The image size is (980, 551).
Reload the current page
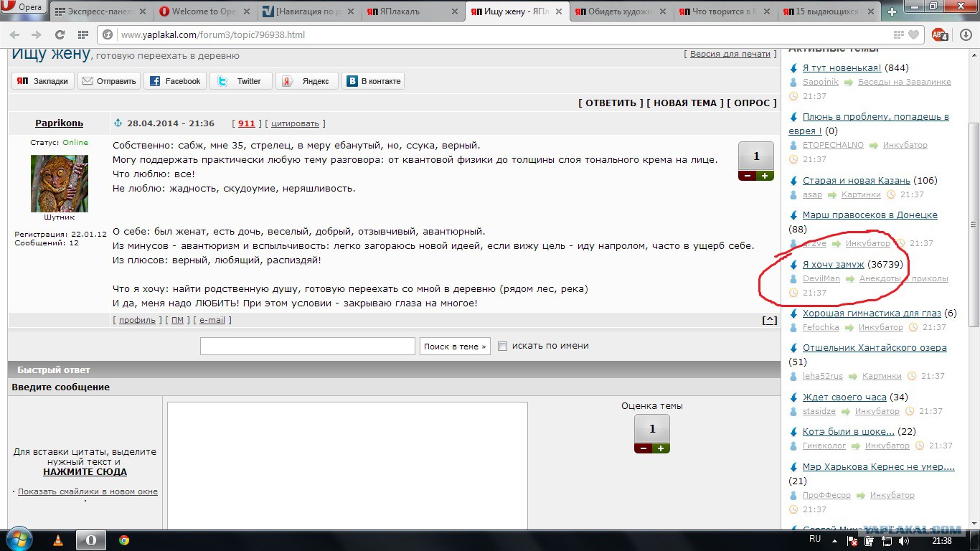tap(60, 34)
